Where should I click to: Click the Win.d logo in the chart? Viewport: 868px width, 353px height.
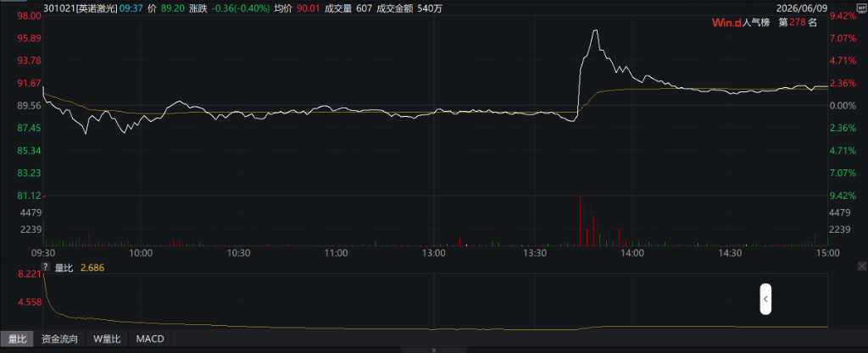[726, 23]
